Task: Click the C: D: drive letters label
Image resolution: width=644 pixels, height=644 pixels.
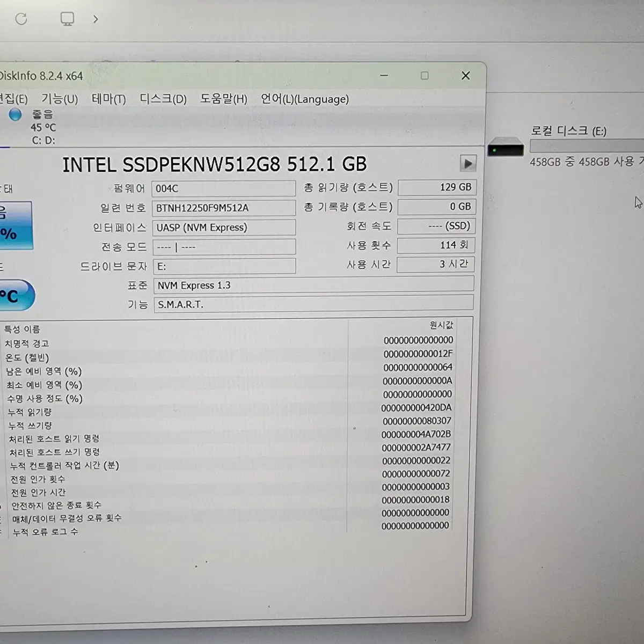Action: [x=43, y=140]
